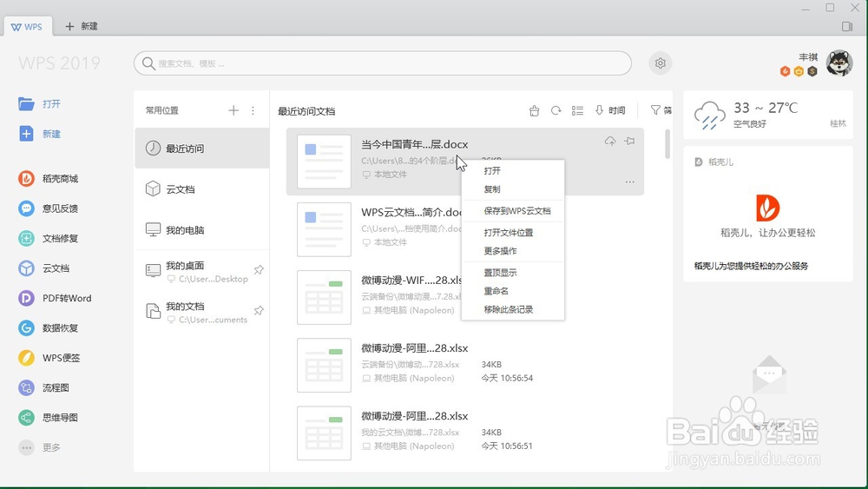Select 保存到WPS云文档 menu entry
Viewport: 868px width, 489px height.
513,211
